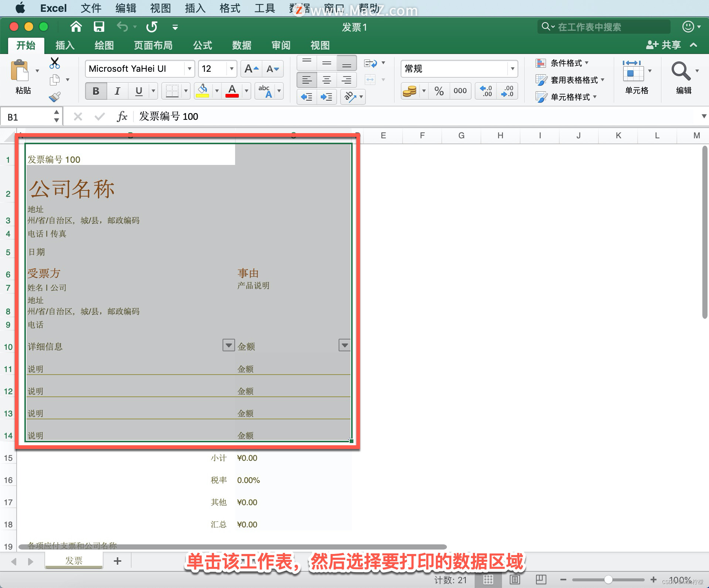Cut selection with the scissors icon
This screenshot has height=588, width=709.
pos(55,63)
